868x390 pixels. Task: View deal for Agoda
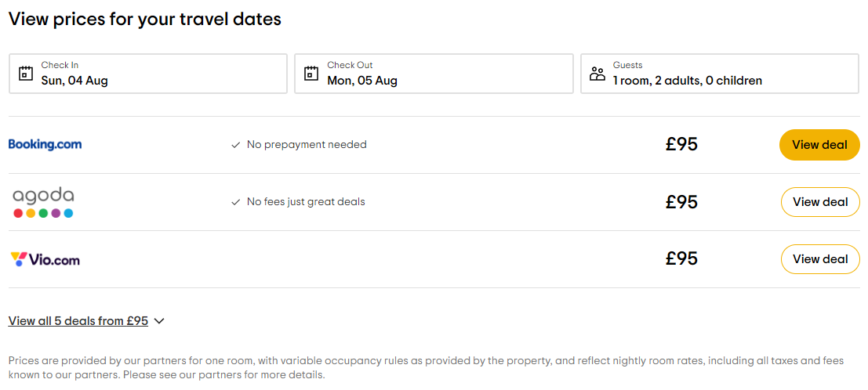820,202
